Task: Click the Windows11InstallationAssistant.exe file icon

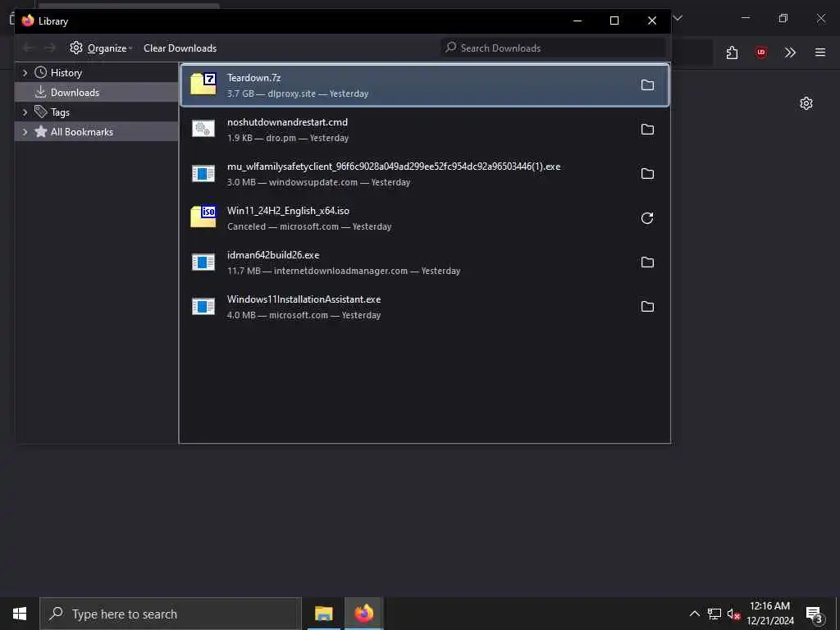Action: [x=203, y=307]
